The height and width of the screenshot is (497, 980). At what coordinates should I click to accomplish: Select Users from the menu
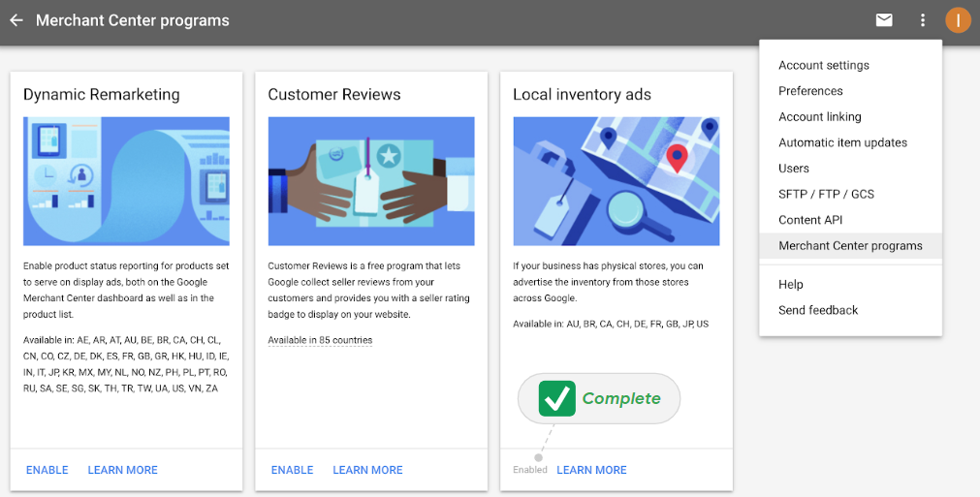850,169
